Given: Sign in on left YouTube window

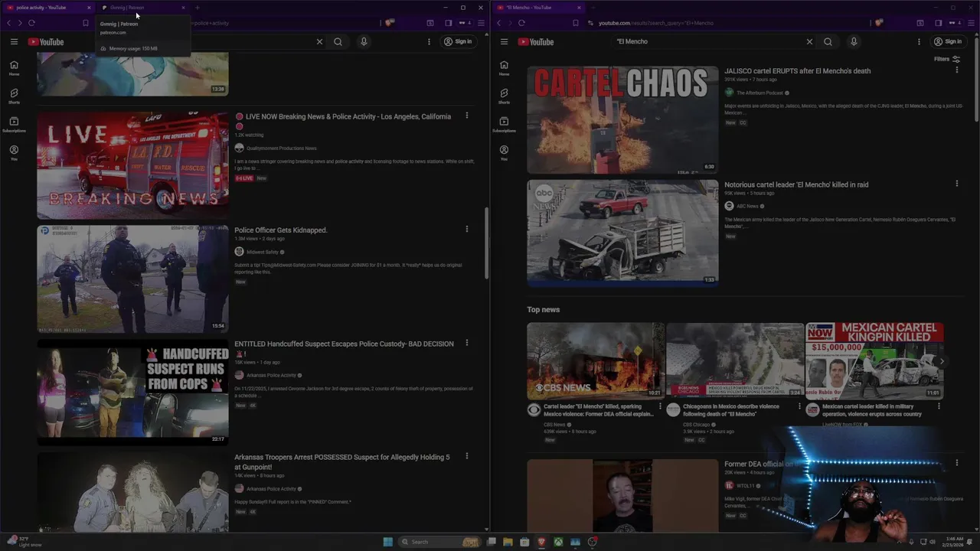Looking at the screenshot, I should point(458,41).
